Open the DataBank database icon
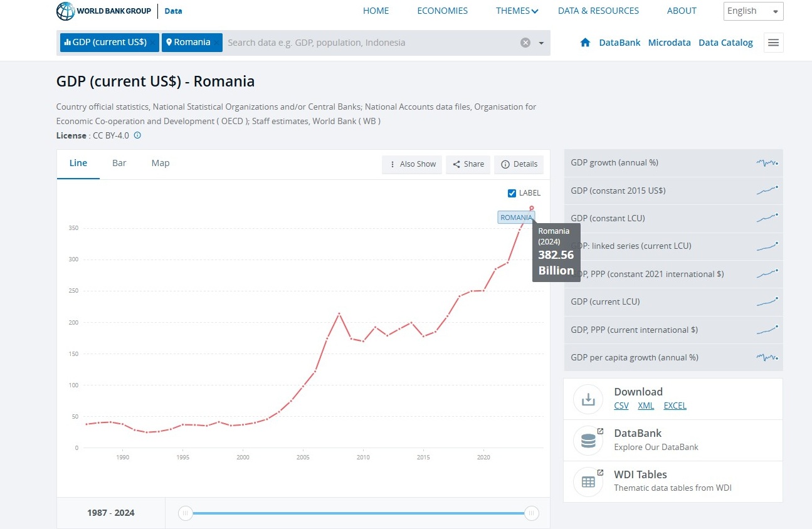This screenshot has height=529, width=812. [588, 441]
